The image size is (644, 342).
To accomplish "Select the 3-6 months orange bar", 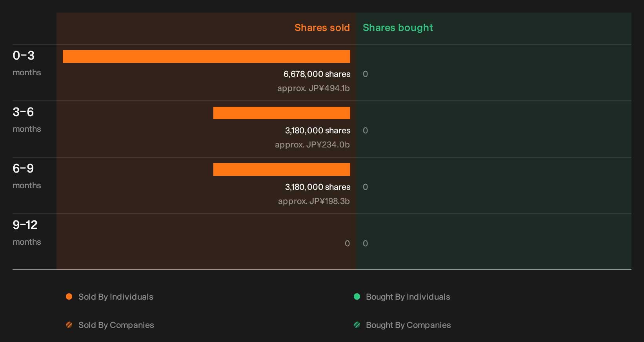I will pyautogui.click(x=282, y=113).
